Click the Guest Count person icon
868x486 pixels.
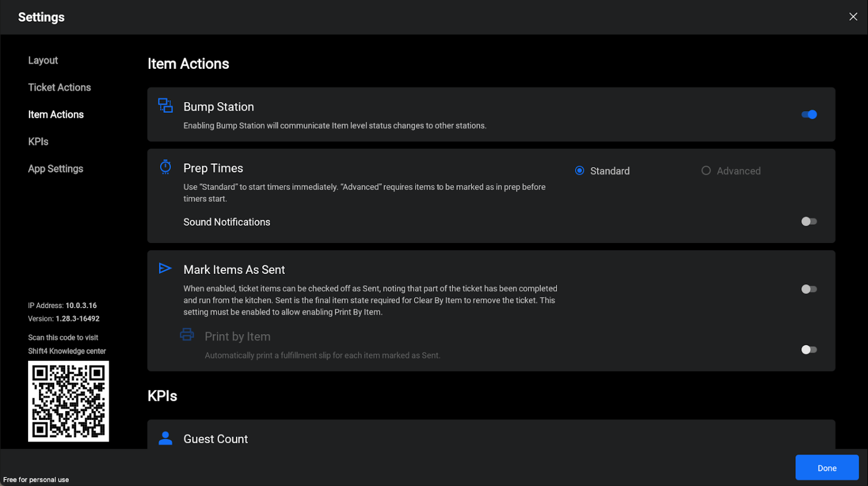(x=165, y=438)
